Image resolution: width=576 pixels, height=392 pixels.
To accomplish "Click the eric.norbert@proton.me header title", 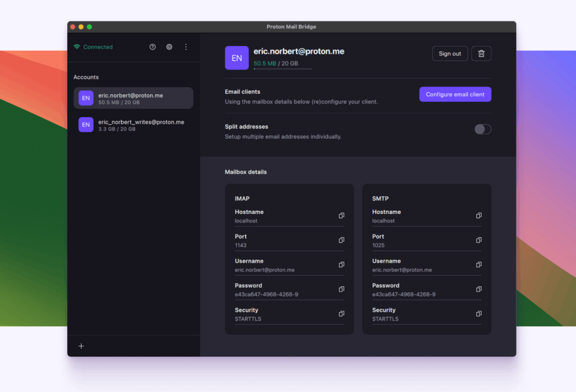I will (299, 51).
